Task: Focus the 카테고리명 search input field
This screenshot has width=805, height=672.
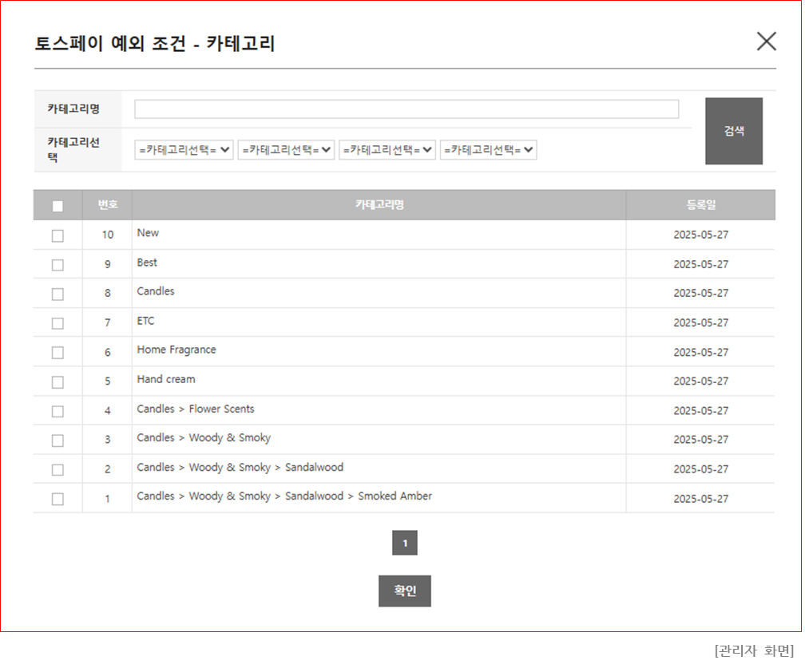Action: tap(406, 109)
